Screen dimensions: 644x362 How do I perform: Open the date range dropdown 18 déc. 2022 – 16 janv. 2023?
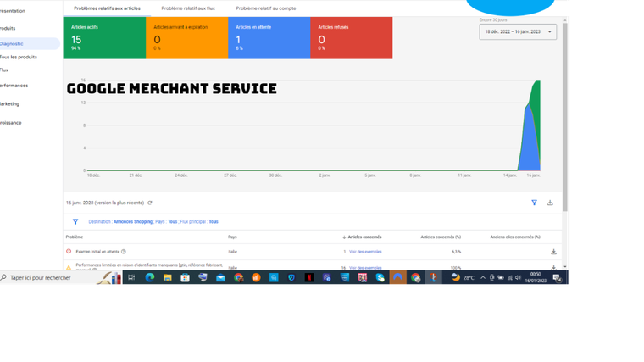pos(518,31)
